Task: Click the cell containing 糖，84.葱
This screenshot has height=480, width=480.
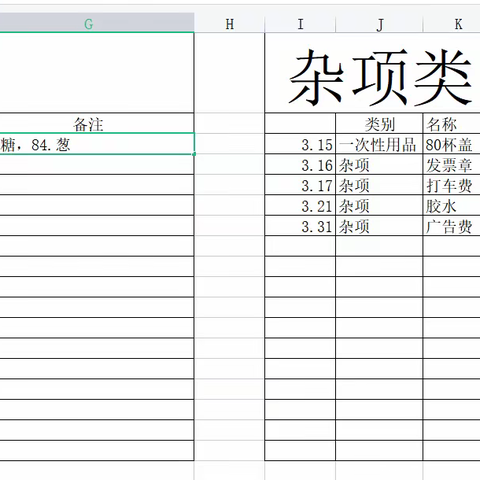Action: tap(97, 144)
